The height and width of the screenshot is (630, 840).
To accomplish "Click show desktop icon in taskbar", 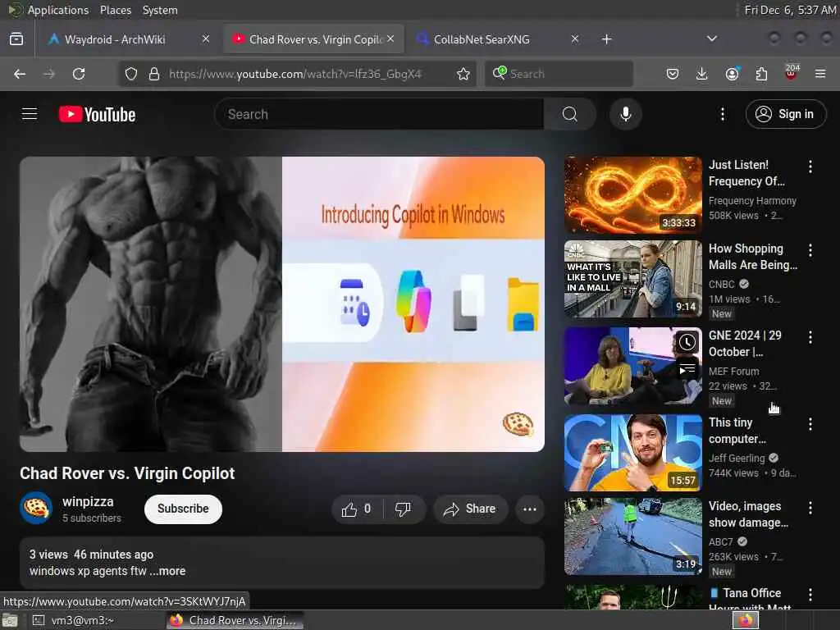I will (10, 620).
